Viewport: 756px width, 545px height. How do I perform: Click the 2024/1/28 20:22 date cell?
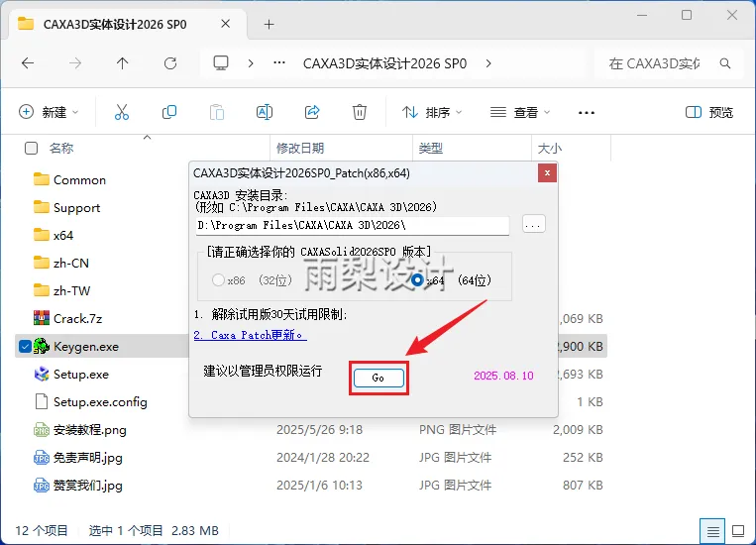(323, 457)
